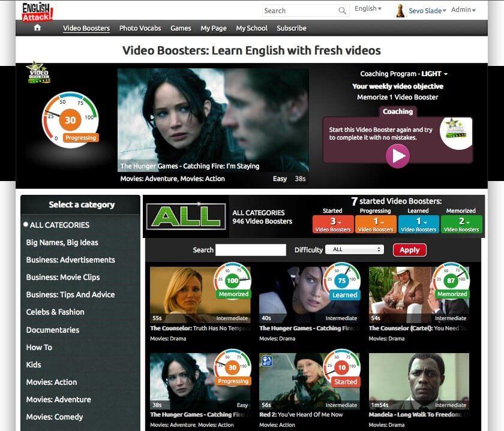Expand the 1 Learned Video Boosters box

(419, 224)
